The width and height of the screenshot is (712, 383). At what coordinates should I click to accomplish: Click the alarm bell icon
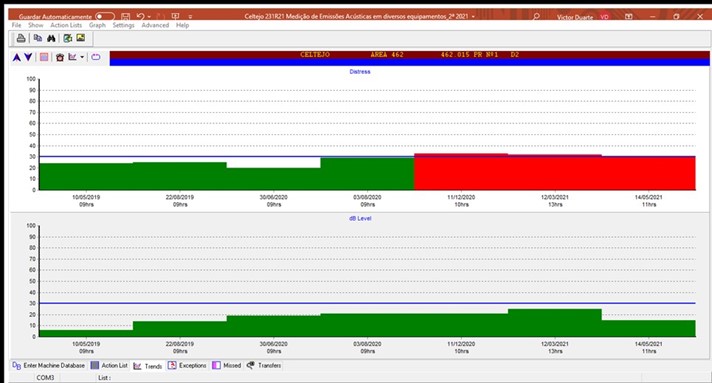(60, 57)
